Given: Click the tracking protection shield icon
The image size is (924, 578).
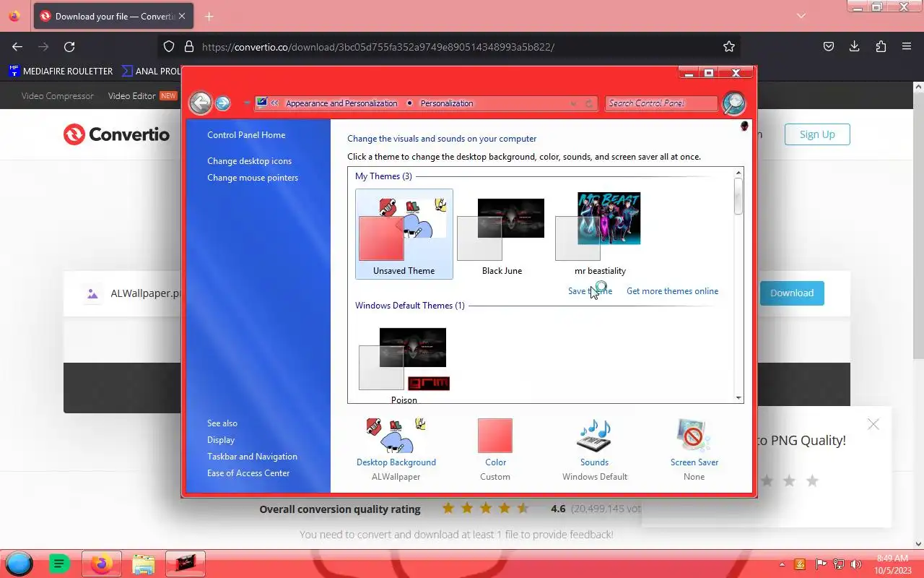Looking at the screenshot, I should pyautogui.click(x=169, y=47).
